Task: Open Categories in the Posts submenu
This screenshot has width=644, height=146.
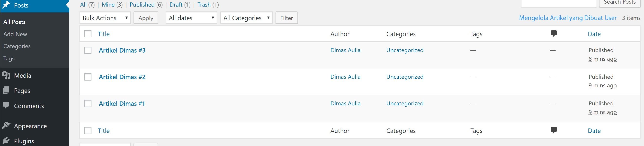Action: coord(17,46)
